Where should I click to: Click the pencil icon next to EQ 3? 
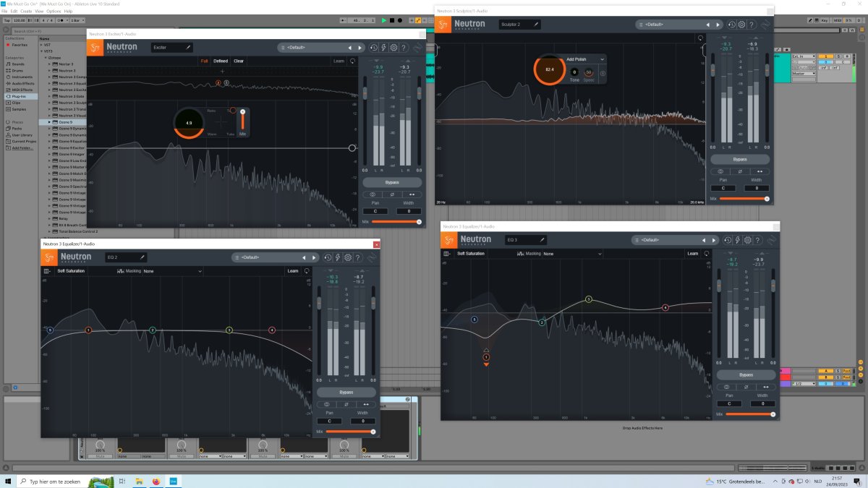coord(542,239)
